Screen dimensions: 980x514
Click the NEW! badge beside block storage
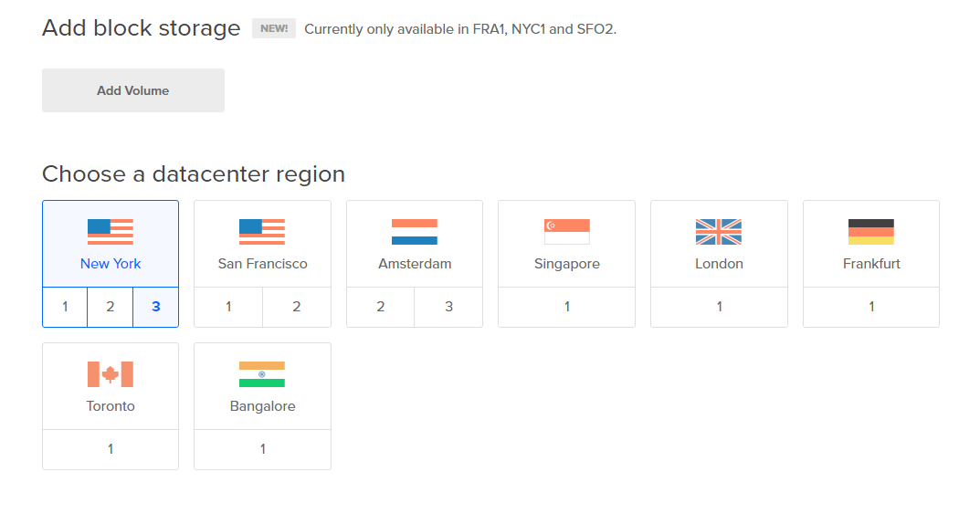274,28
